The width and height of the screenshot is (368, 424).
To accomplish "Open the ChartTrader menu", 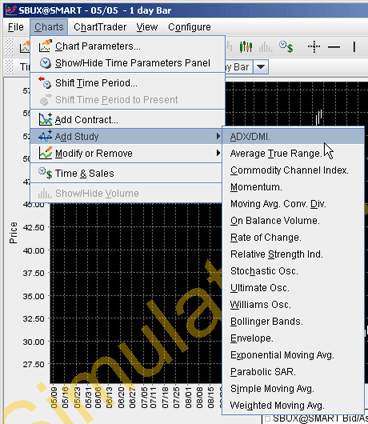I will (x=100, y=27).
